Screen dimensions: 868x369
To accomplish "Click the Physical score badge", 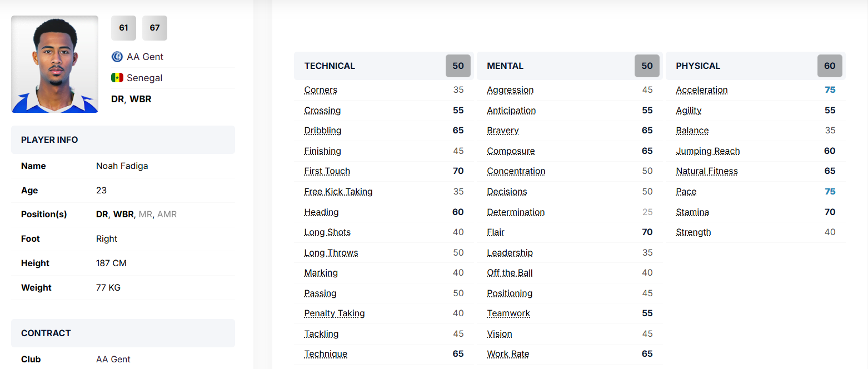I will (x=829, y=66).
